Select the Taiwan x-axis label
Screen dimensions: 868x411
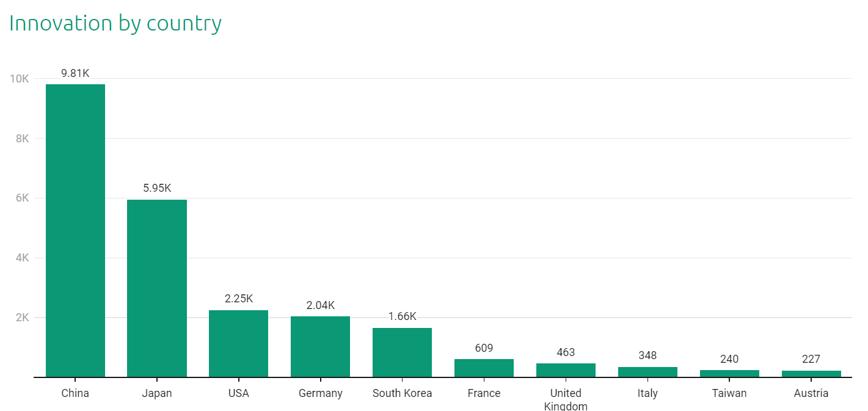tap(729, 393)
